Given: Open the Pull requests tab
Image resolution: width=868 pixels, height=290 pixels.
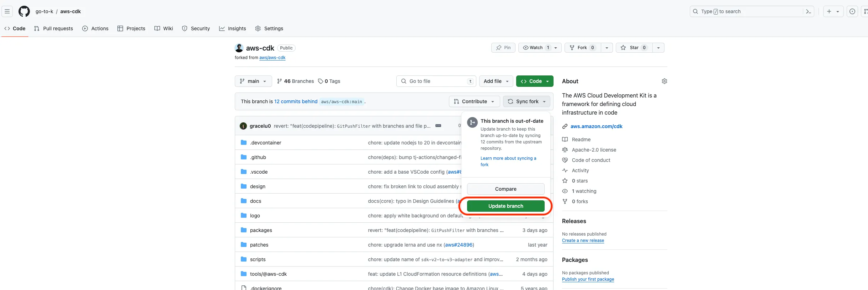Looking at the screenshot, I should click(53, 28).
